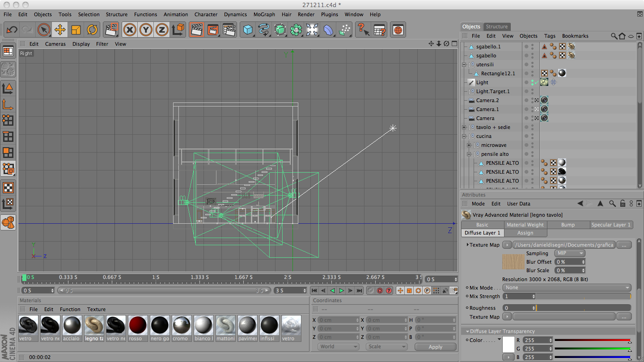This screenshot has height=362, width=644.
Task: Open the MoGraph menu
Action: [x=264, y=14]
